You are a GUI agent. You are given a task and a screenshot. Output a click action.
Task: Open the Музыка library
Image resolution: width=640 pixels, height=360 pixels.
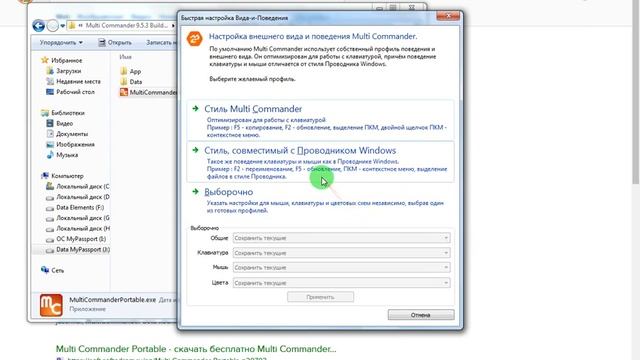pyautogui.click(x=67, y=156)
